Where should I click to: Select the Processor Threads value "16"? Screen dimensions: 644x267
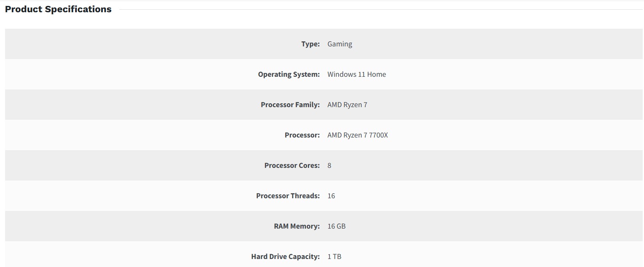coord(331,196)
